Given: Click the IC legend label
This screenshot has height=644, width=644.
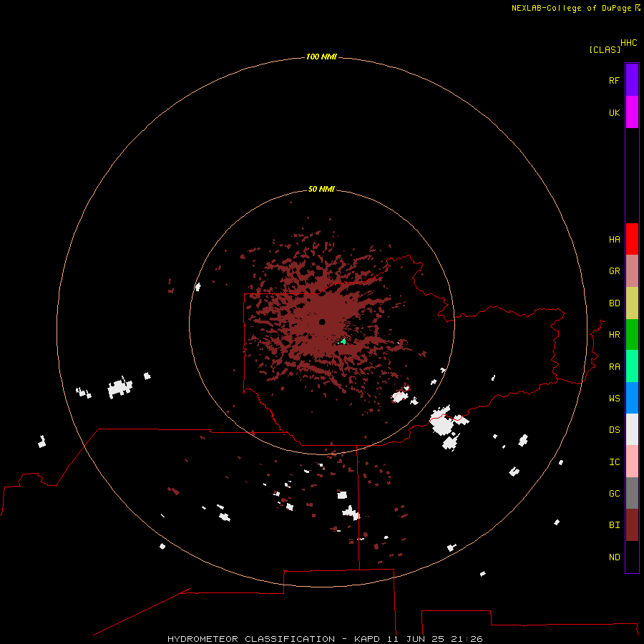Looking at the screenshot, I should [615, 462].
